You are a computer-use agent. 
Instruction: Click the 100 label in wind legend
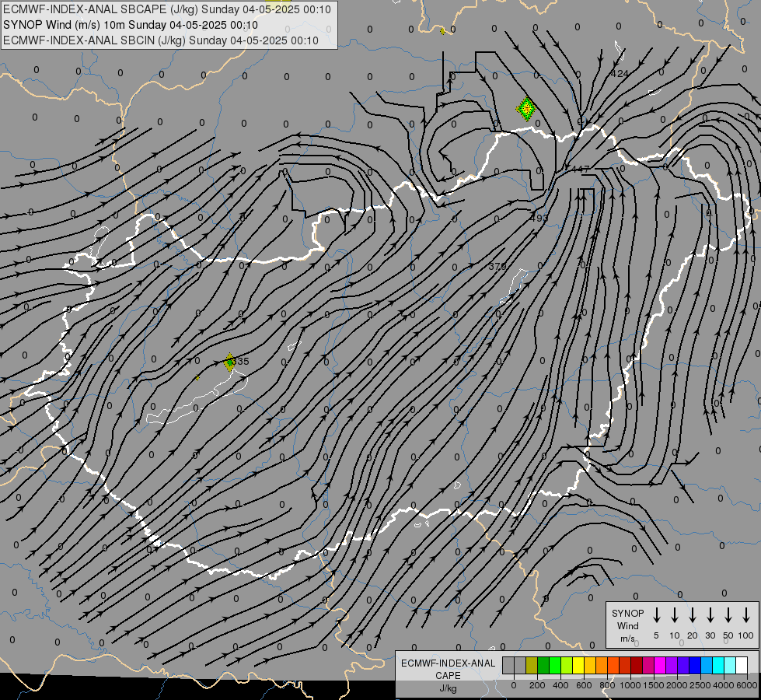(x=746, y=635)
